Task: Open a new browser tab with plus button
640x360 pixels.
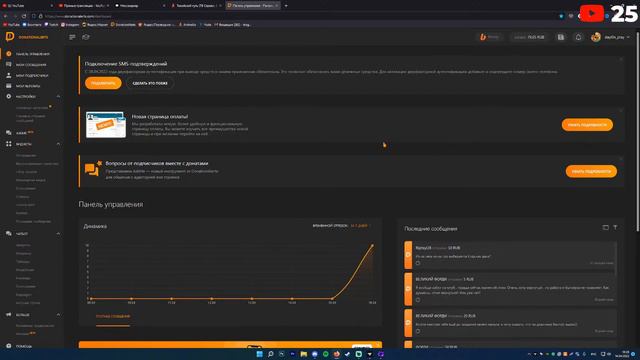Action: 286,6
